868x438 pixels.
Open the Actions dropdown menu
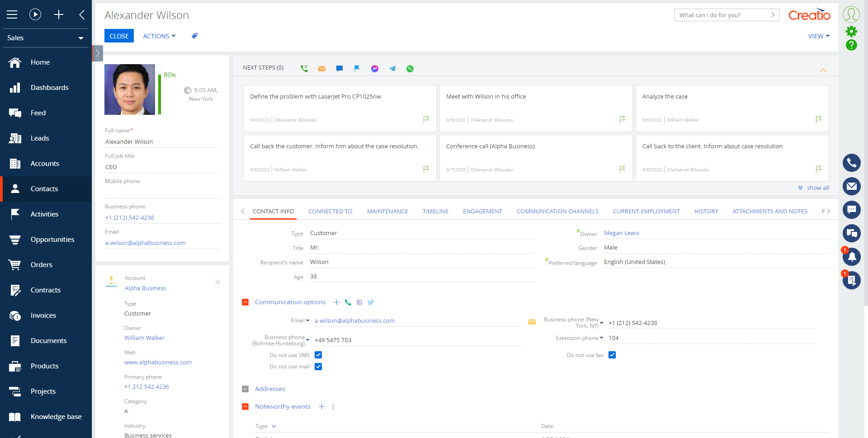pos(159,36)
